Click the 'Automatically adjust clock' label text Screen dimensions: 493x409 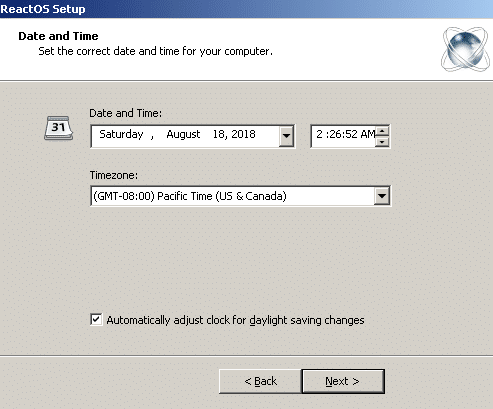click(235, 320)
